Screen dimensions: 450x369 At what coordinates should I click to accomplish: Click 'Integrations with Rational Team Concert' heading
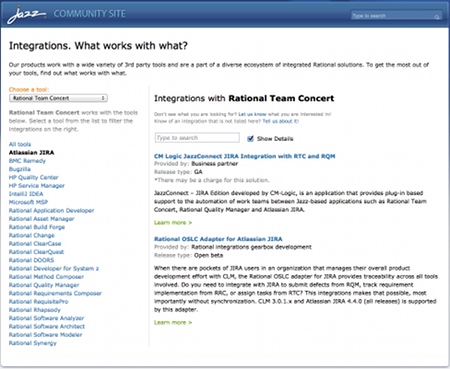[x=244, y=98]
